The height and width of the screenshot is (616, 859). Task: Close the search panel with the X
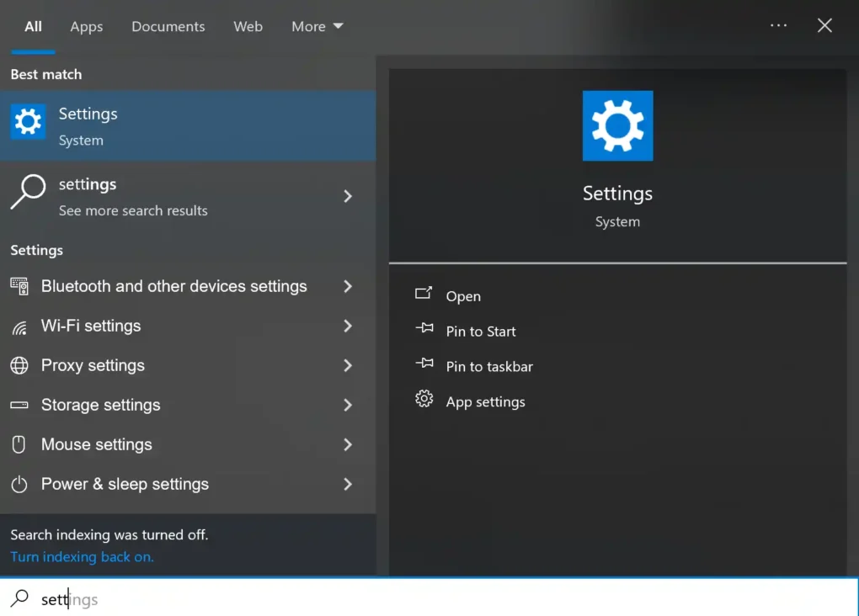(824, 25)
